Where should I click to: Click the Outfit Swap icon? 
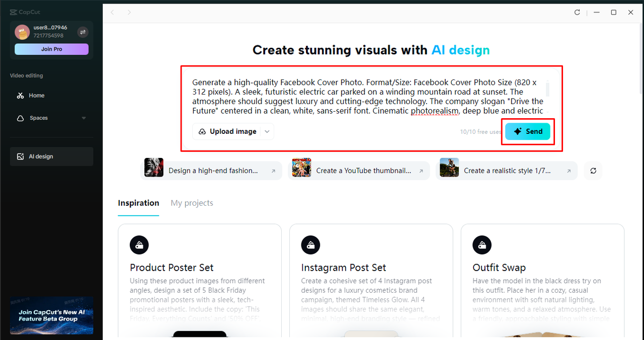(x=482, y=245)
